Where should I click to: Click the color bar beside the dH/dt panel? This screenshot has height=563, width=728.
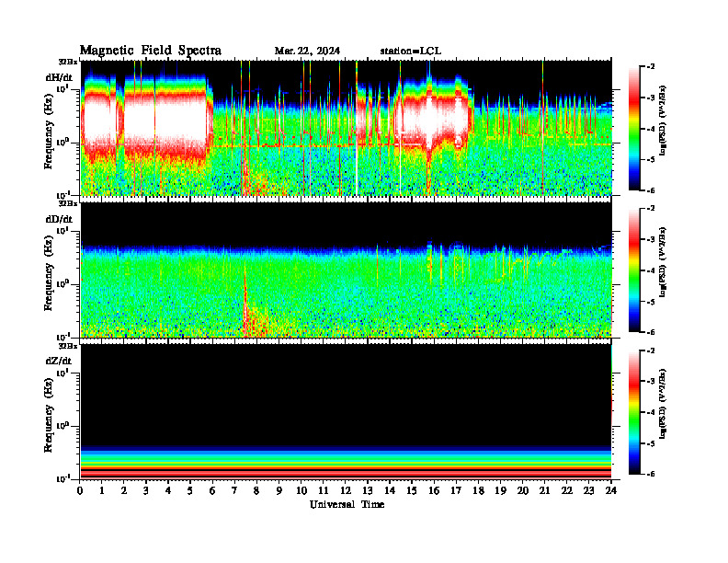[634, 128]
